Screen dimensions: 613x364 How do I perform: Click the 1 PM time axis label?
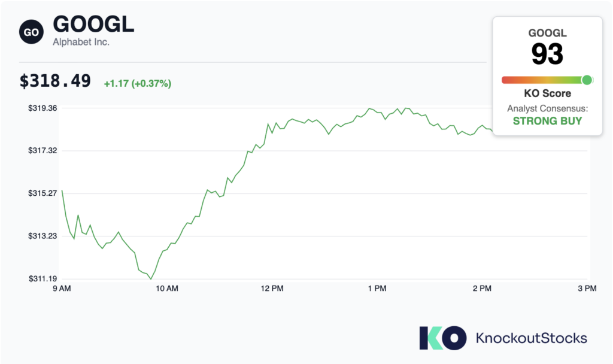377,289
